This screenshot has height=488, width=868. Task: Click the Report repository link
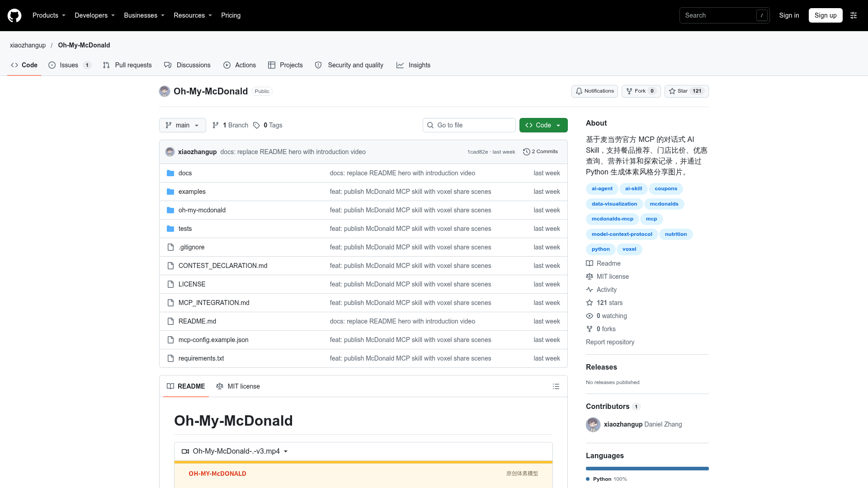coord(610,342)
